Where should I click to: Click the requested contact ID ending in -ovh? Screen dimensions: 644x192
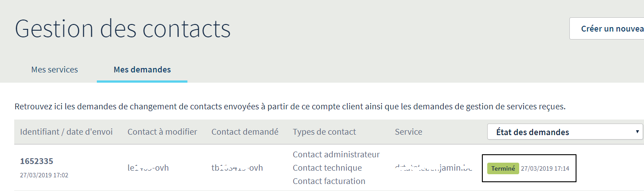(x=237, y=168)
